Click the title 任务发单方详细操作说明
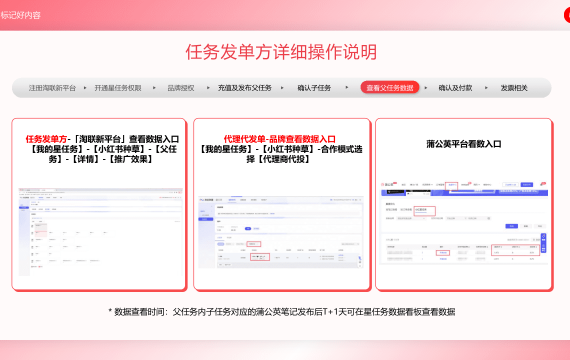Viewport: 570px width, 360px height. coord(281,52)
